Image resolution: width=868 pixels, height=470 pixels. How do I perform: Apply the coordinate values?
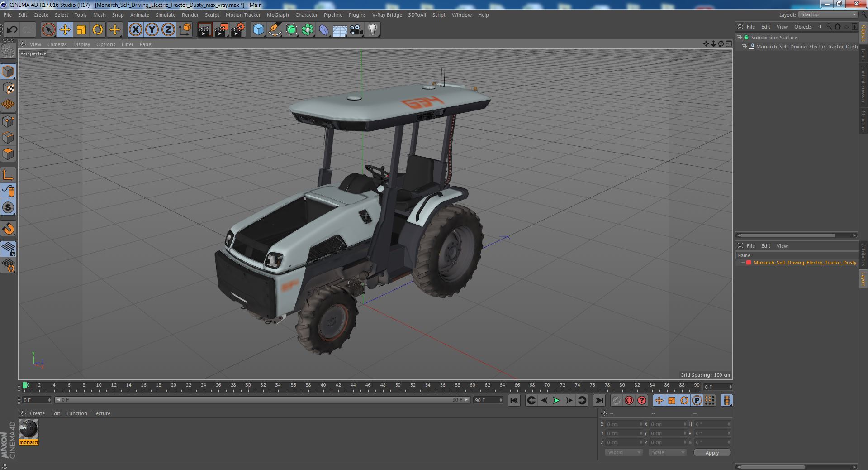[712, 453]
